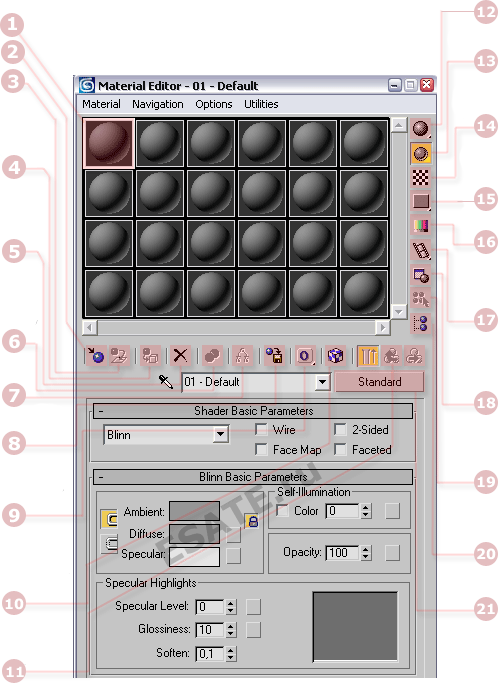This screenshot has width=498, height=683.
Task: Click the Glossiness value field
Action: pos(210,629)
